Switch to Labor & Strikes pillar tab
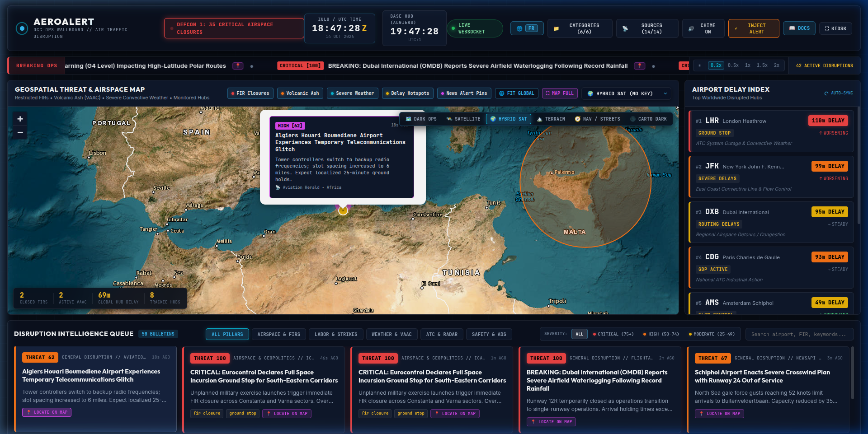The height and width of the screenshot is (434, 868). point(336,335)
